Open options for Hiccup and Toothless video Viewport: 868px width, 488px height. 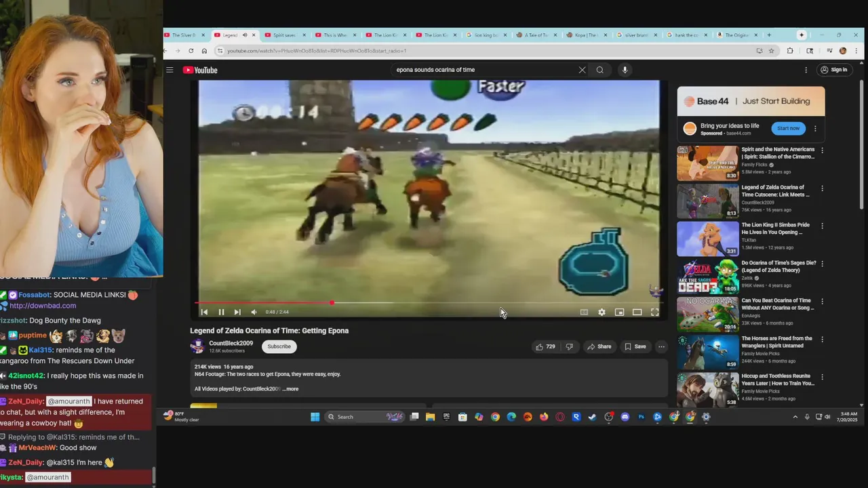(823, 377)
